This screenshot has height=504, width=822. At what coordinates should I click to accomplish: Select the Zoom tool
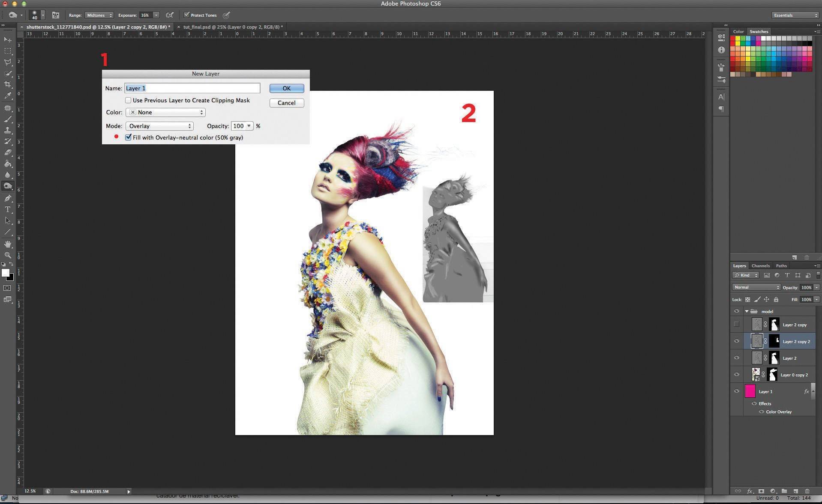8,255
